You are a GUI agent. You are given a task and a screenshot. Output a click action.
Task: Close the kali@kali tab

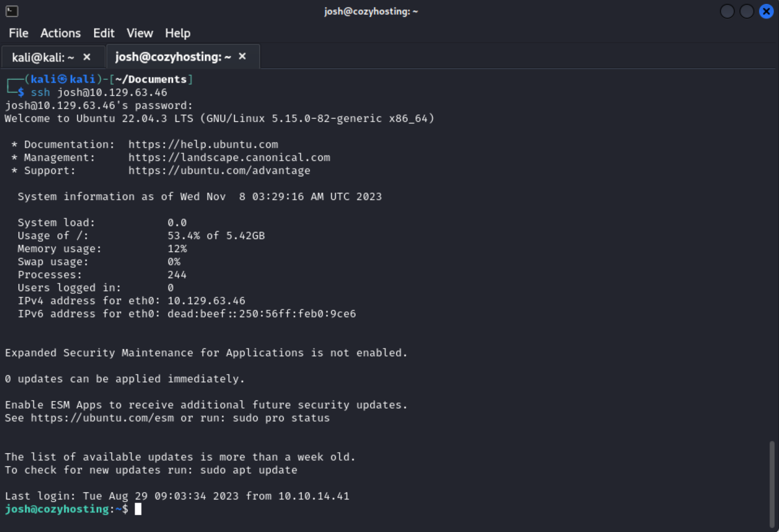coord(87,57)
